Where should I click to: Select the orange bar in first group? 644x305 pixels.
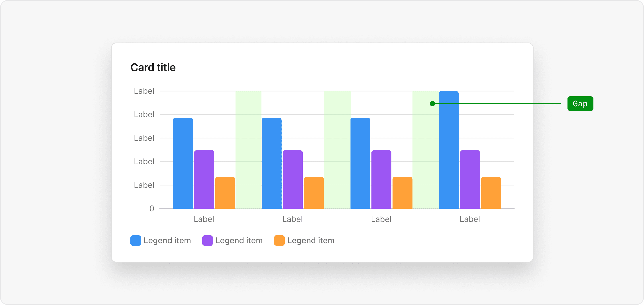[x=225, y=193]
